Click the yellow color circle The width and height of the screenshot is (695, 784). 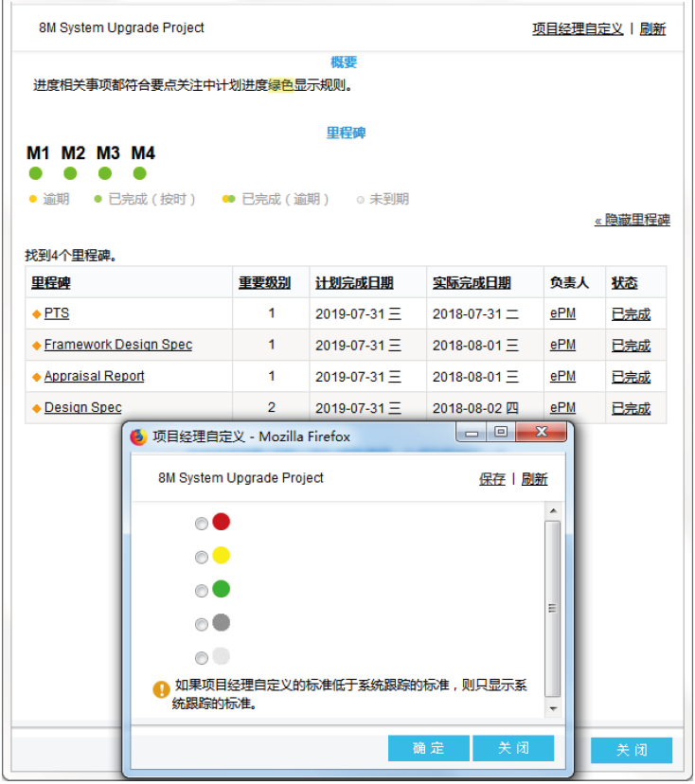point(221,555)
